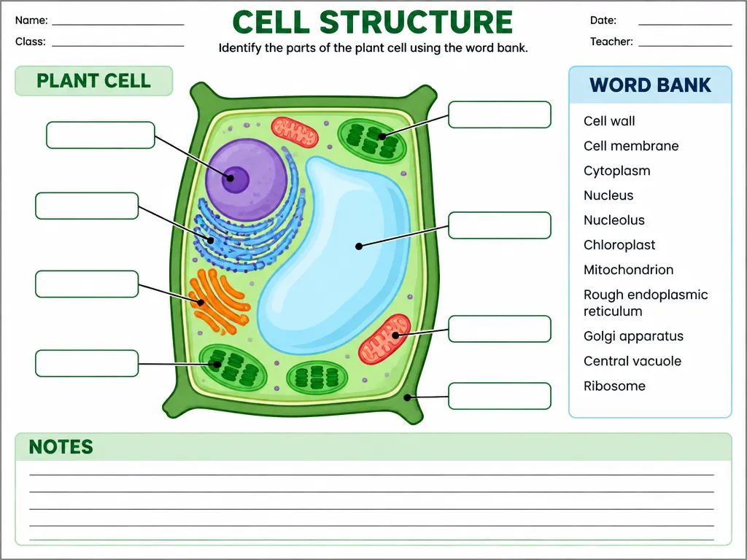747x560 pixels.
Task: Click "Ribosome" in the word bank
Action: click(614, 386)
